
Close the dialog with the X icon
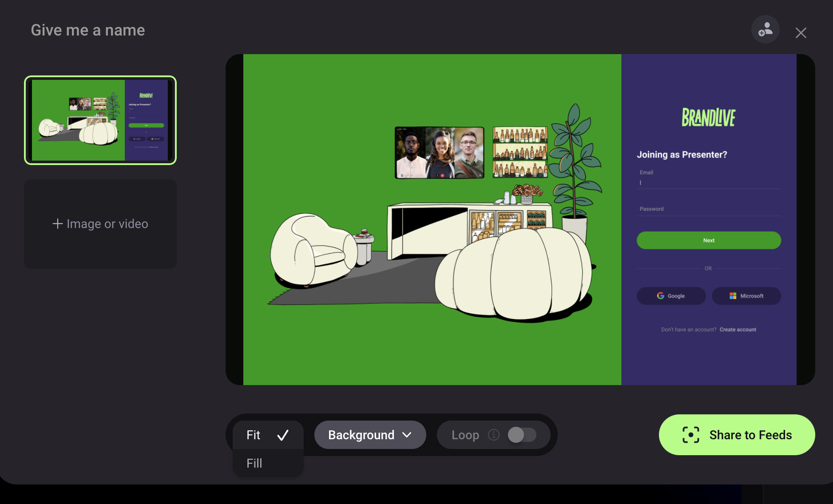[x=801, y=33]
